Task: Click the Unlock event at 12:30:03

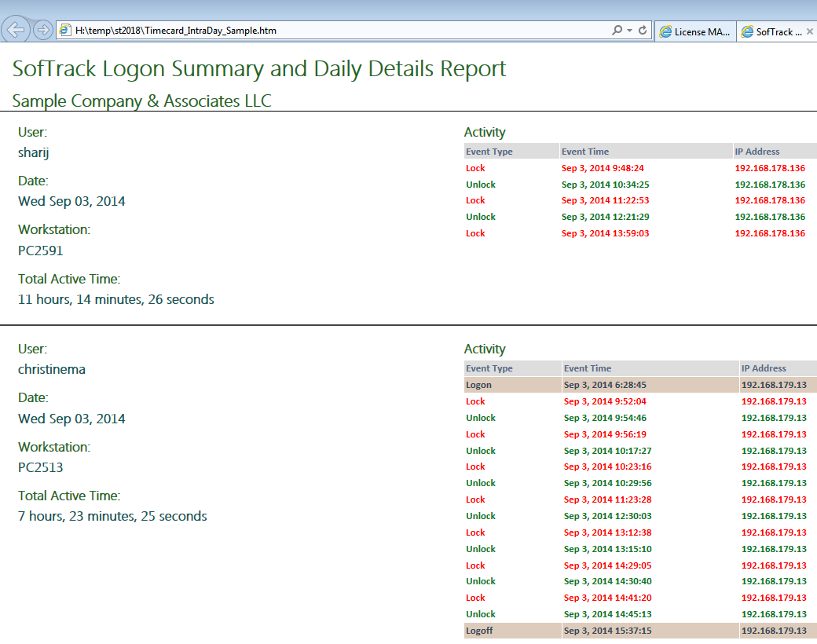Action: (x=481, y=516)
